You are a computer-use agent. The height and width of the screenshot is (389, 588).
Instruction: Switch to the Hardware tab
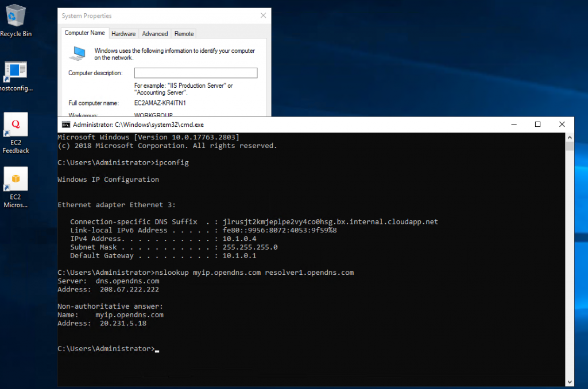click(123, 34)
